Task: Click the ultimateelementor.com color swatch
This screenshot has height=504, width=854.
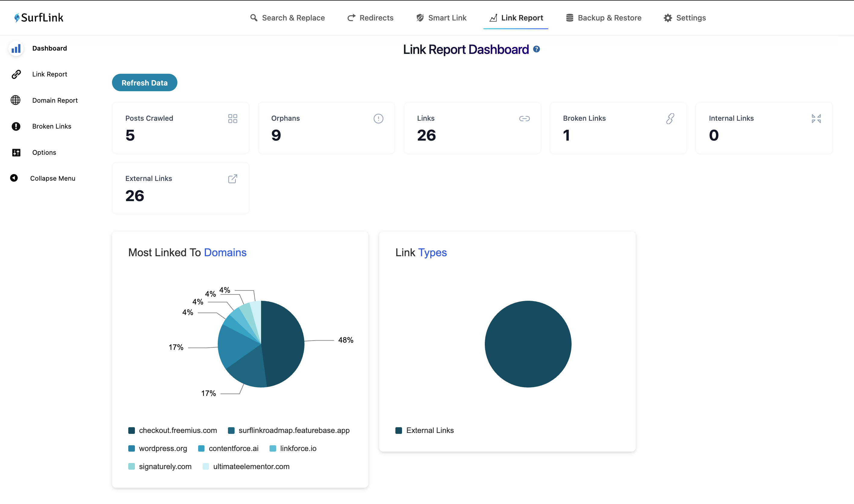Action: (205, 466)
